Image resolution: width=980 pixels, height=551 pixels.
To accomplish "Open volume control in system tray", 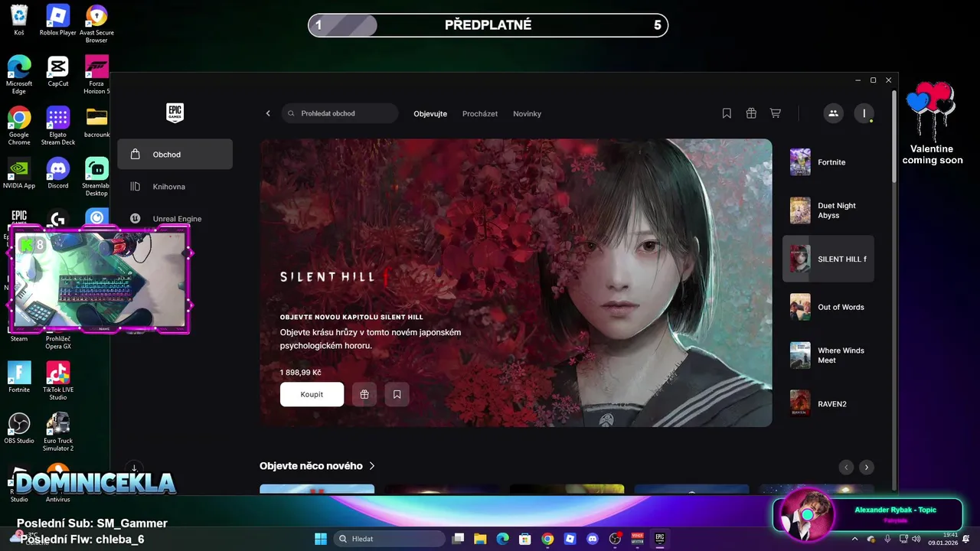I will tap(918, 539).
